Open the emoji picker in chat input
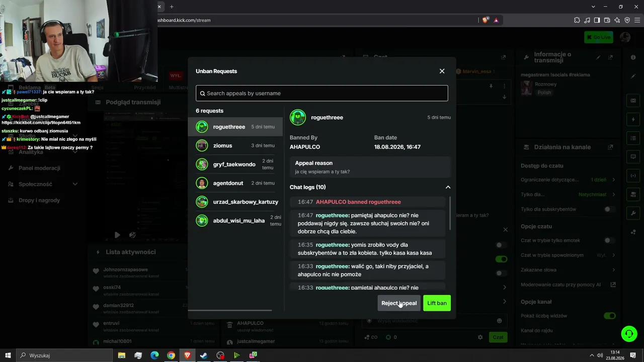This screenshot has height=362, width=644. 499,321
